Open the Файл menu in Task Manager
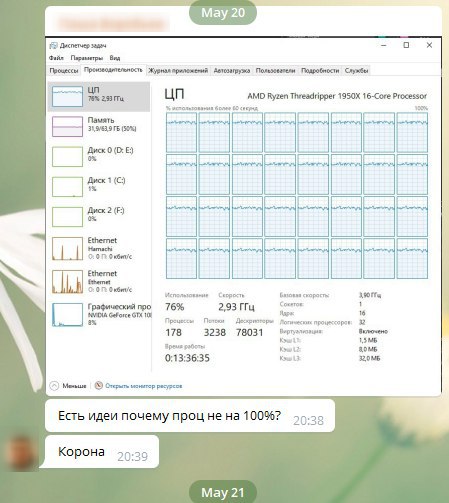 (x=56, y=58)
